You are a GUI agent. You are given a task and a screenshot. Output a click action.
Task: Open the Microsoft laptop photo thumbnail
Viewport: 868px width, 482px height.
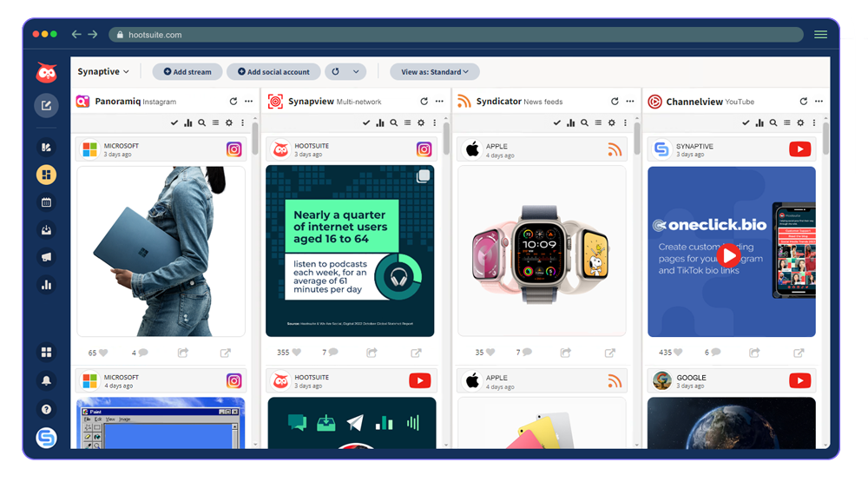(161, 251)
